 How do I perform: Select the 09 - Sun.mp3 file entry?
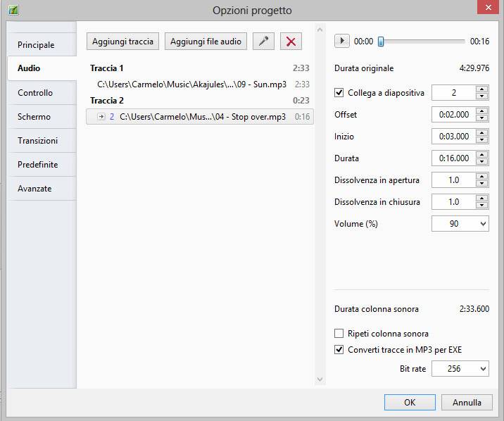[x=191, y=84]
